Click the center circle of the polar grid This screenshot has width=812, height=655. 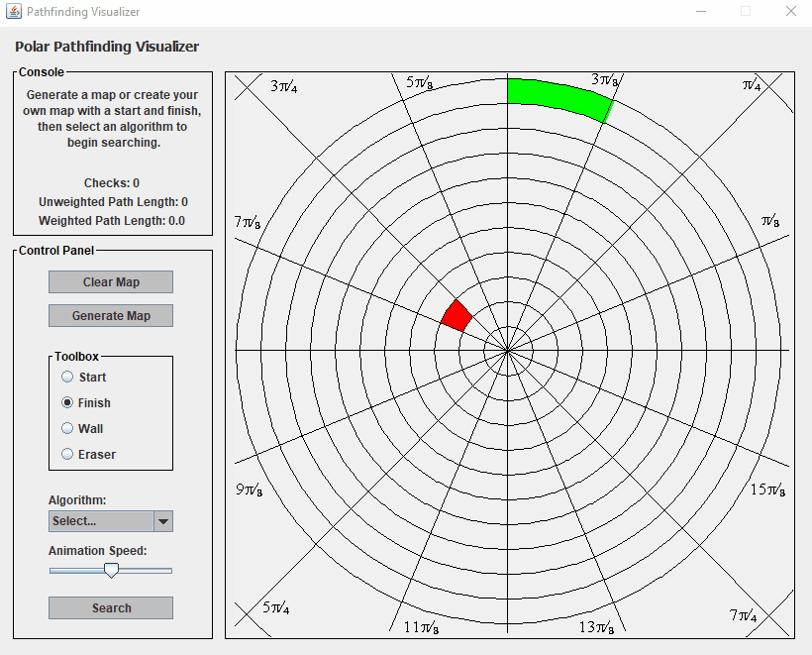507,351
